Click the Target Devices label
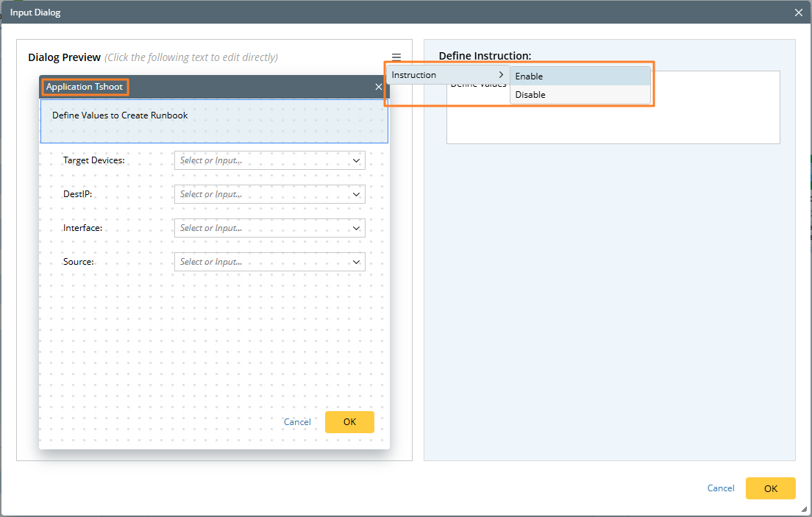The height and width of the screenshot is (517, 812). click(x=93, y=160)
